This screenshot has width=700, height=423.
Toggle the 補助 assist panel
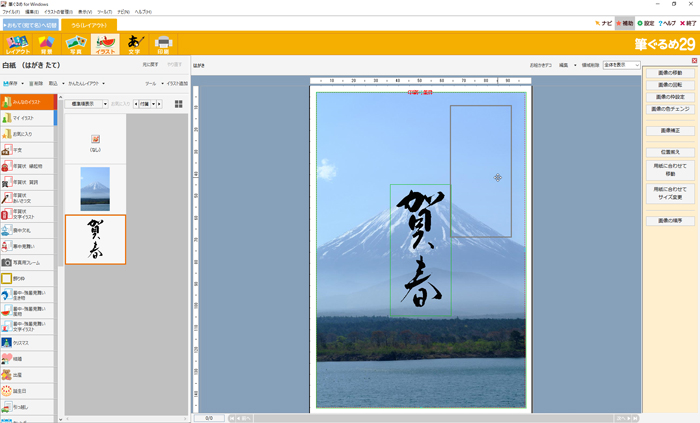click(624, 22)
